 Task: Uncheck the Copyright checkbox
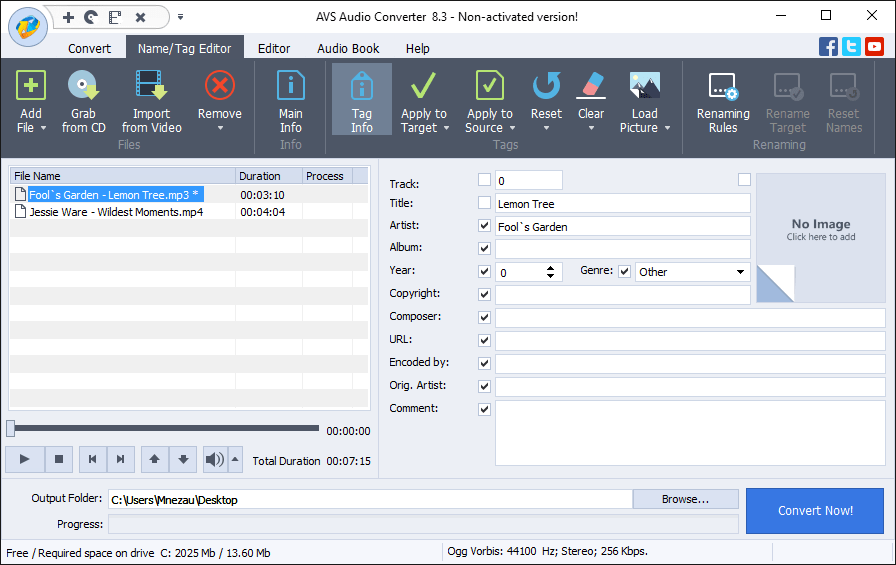click(484, 294)
